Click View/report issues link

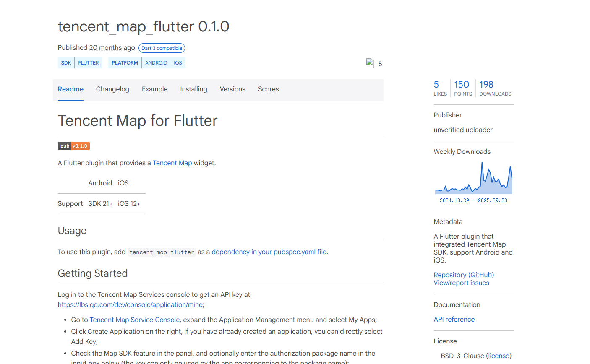461,283
